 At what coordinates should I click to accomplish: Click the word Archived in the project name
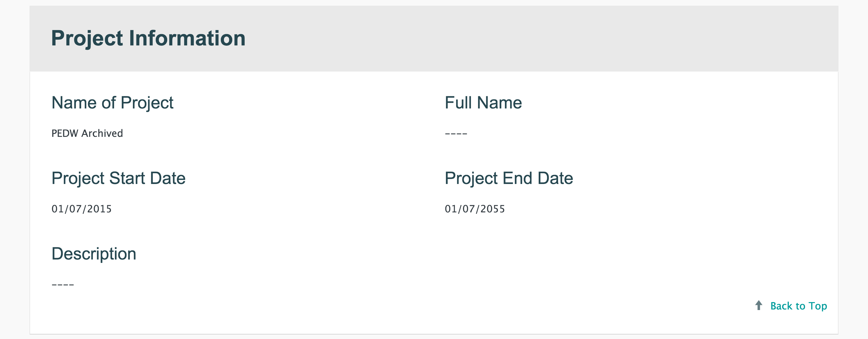[x=102, y=133]
